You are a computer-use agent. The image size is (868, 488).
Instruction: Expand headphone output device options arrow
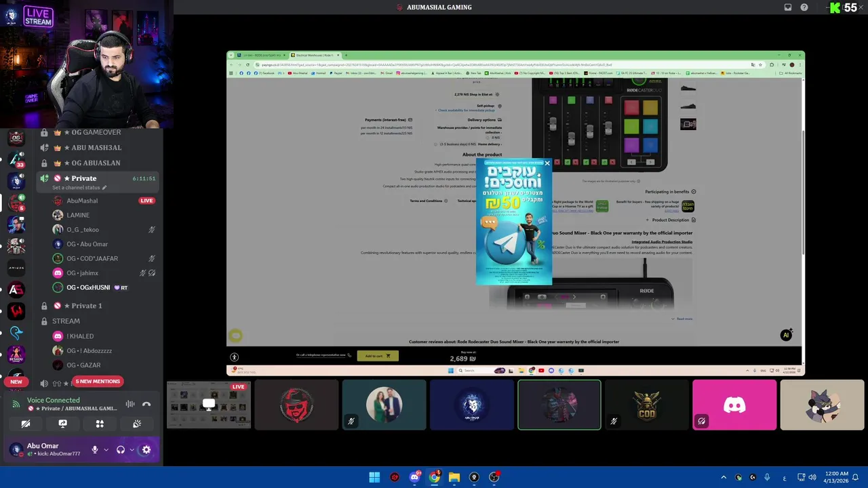click(x=132, y=449)
